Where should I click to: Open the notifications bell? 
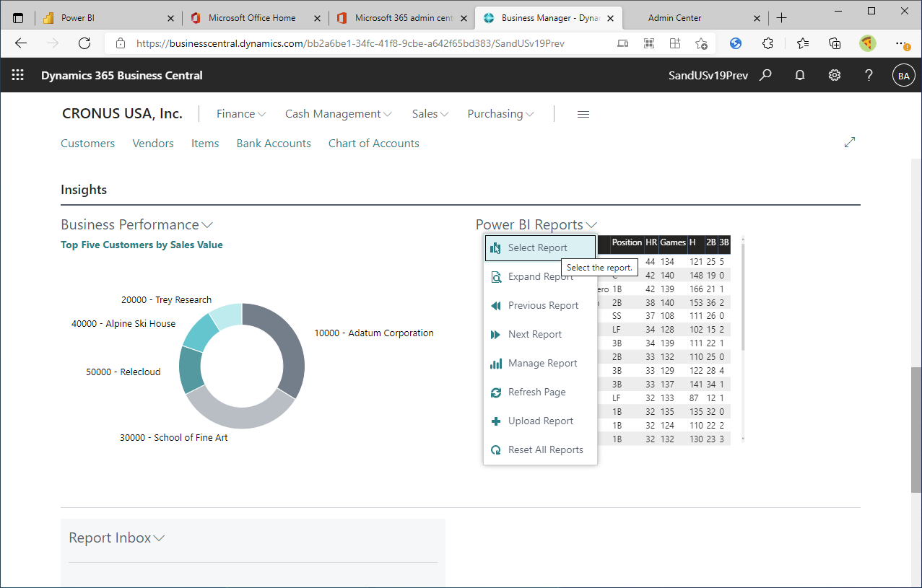[x=800, y=75]
